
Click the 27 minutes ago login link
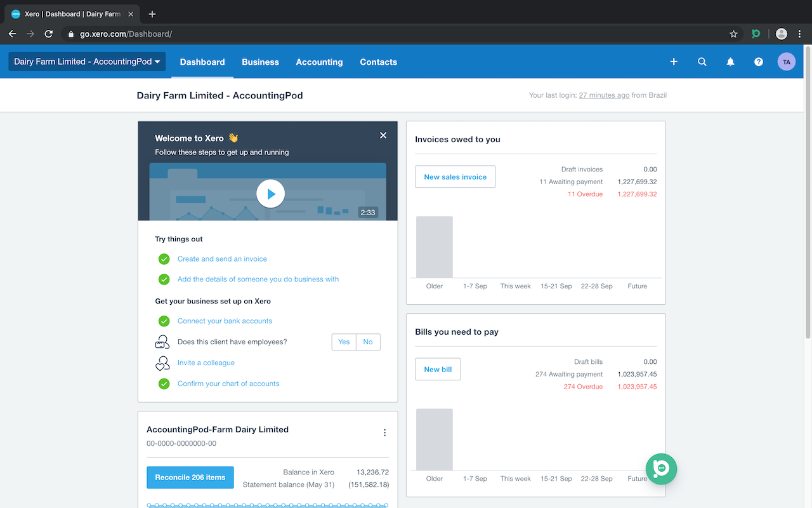(x=604, y=95)
